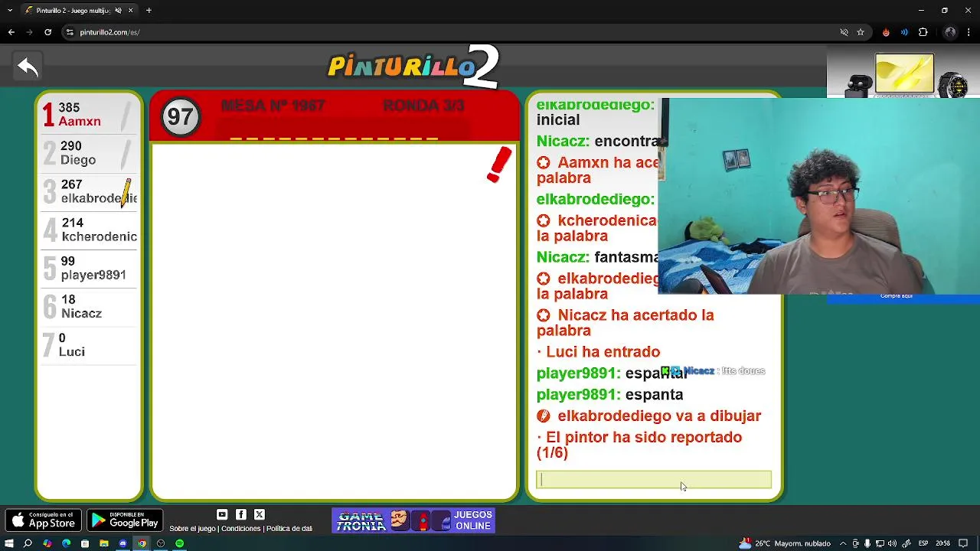Open the Pinturillo Facebook icon in the footer
Viewport: 980px width, 551px height.
[x=241, y=515]
